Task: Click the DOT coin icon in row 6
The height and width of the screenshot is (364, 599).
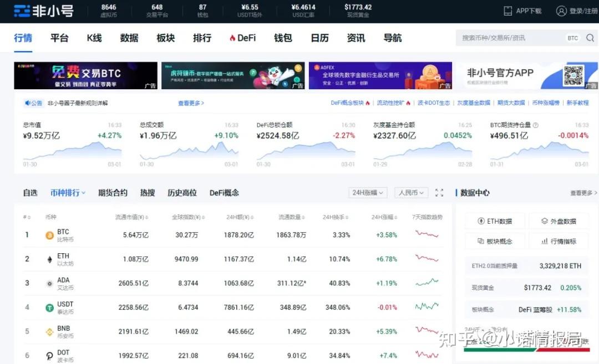Action: coord(50,356)
